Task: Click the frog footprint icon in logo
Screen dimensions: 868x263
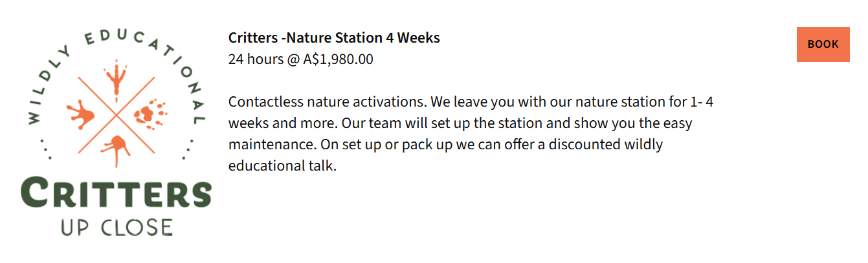Action: [80, 115]
